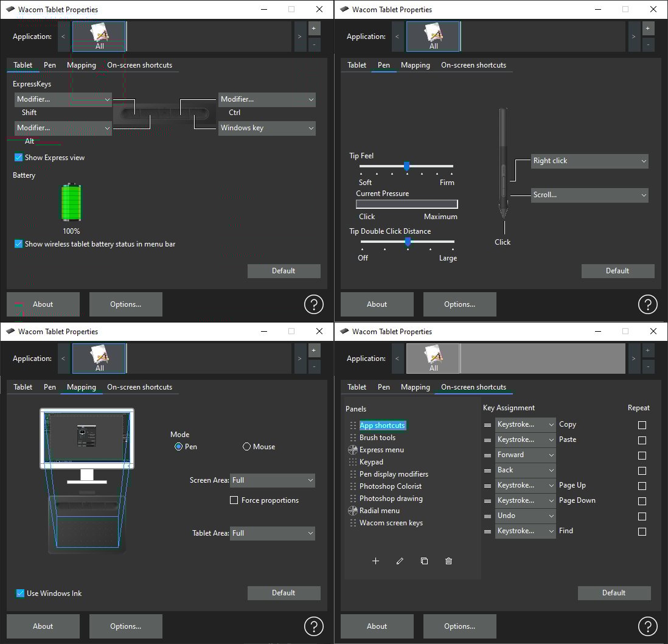Open Mapping tab in ExpressKeys window
Image resolution: width=668 pixels, height=644 pixels.
pyautogui.click(x=82, y=65)
